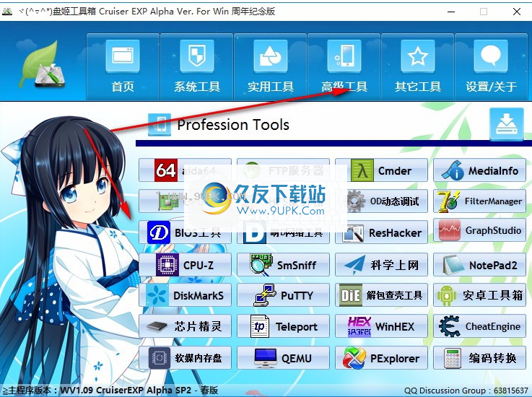
Task: Click the download icon beside Profession Tools
Action: pos(507,124)
